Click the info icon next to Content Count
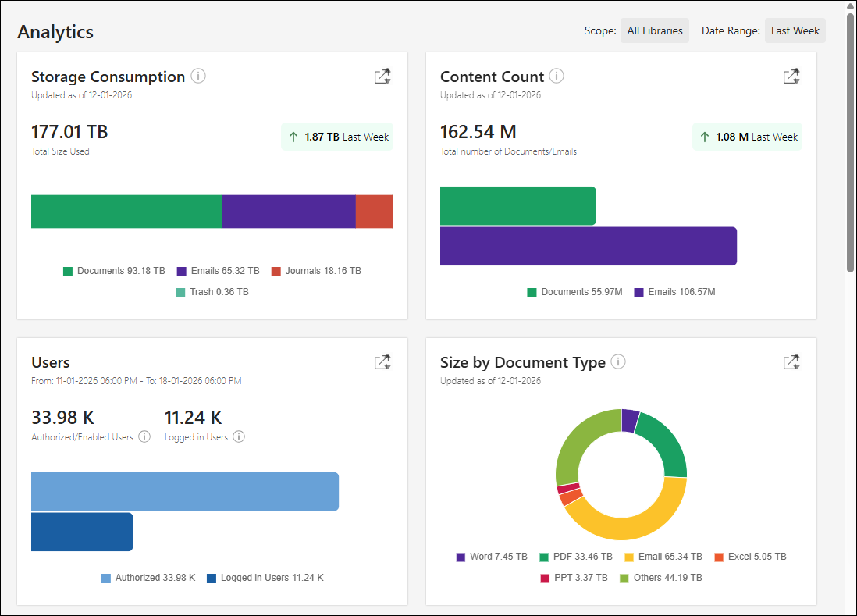Viewport: 857px width, 616px height. pos(556,76)
